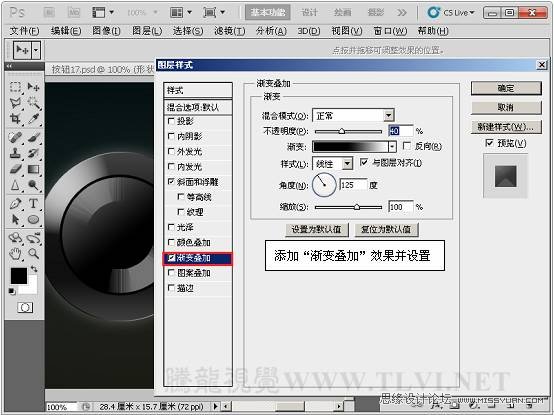Select the Quick Selection tool
Screen dimensions: 554x415
(x=33, y=103)
